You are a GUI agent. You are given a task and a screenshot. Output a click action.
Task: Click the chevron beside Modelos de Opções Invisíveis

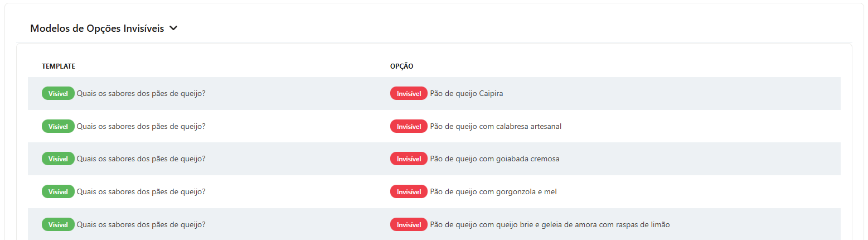coord(173,28)
